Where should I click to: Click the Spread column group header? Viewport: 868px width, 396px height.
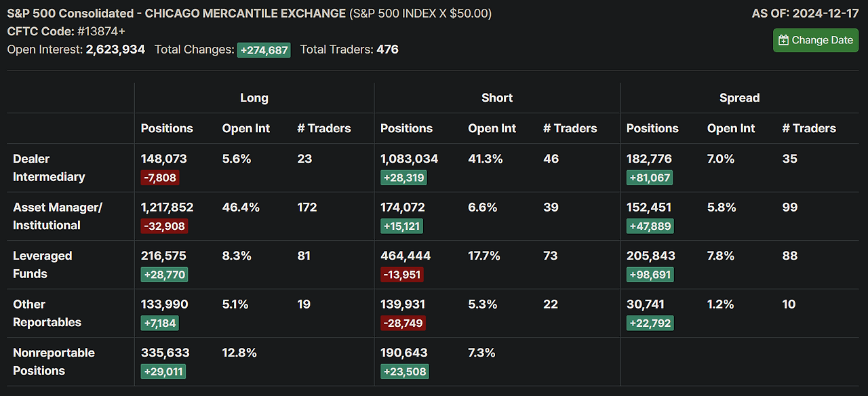739,98
